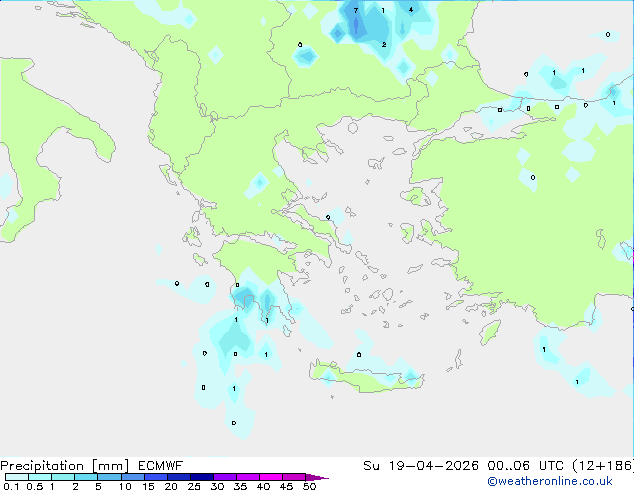The image size is (634, 490).
Task: Click the legend label '40'
Action: (x=263, y=486)
